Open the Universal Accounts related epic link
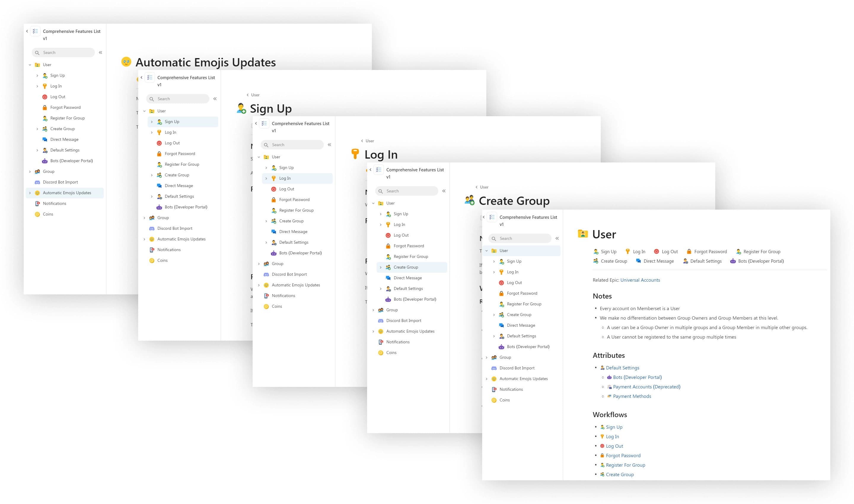The height and width of the screenshot is (504, 854). tap(640, 280)
